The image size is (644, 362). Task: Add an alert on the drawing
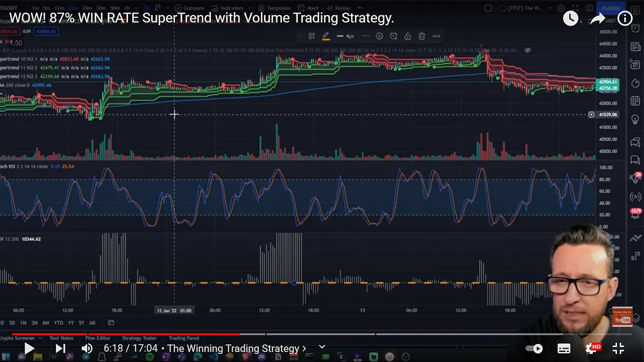(394, 36)
